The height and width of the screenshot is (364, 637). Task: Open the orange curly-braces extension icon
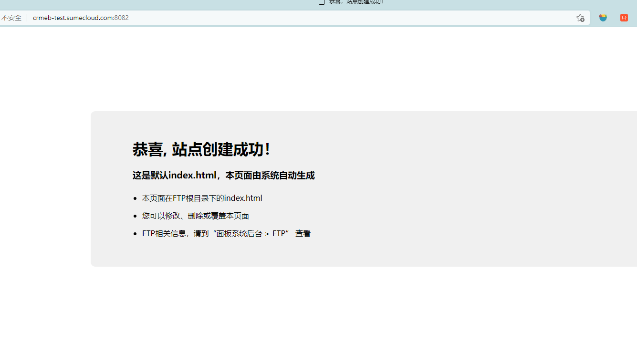point(624,18)
